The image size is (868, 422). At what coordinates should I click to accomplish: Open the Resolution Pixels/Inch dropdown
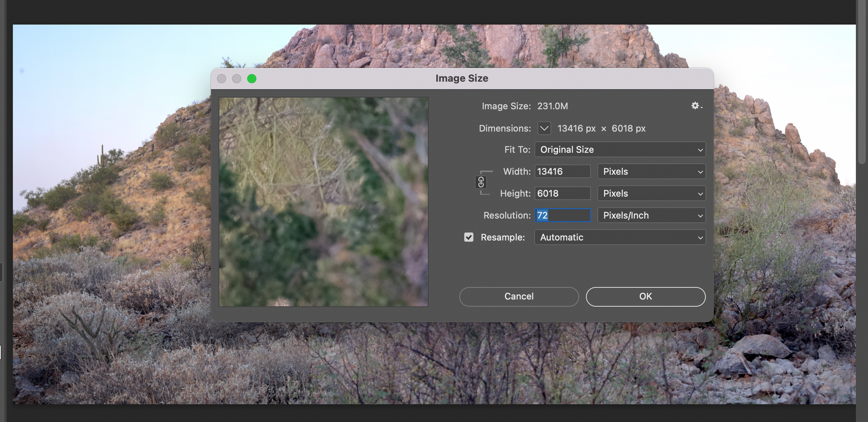[651, 215]
